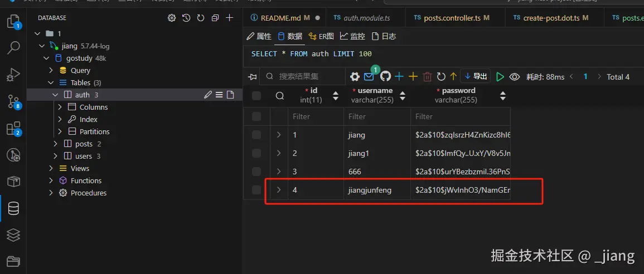Click database panel settings gear icon

click(x=172, y=18)
